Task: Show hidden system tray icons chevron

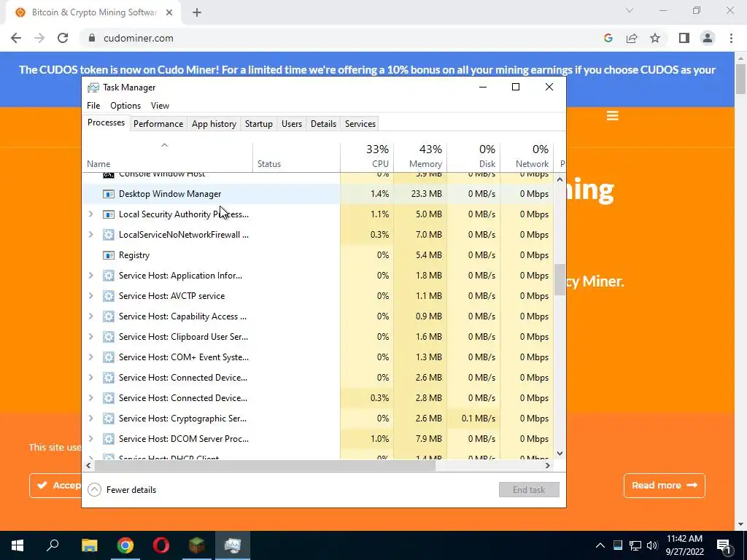Action: [600, 545]
